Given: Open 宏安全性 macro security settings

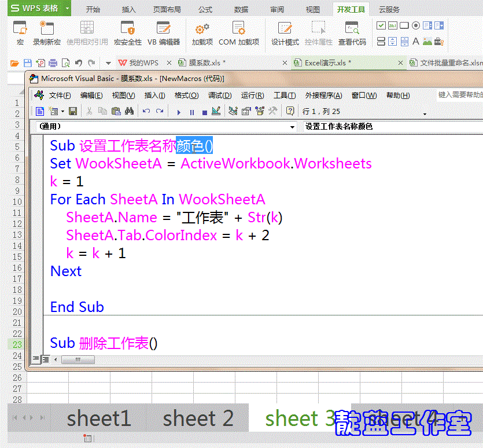Looking at the screenshot, I should click(x=127, y=29).
